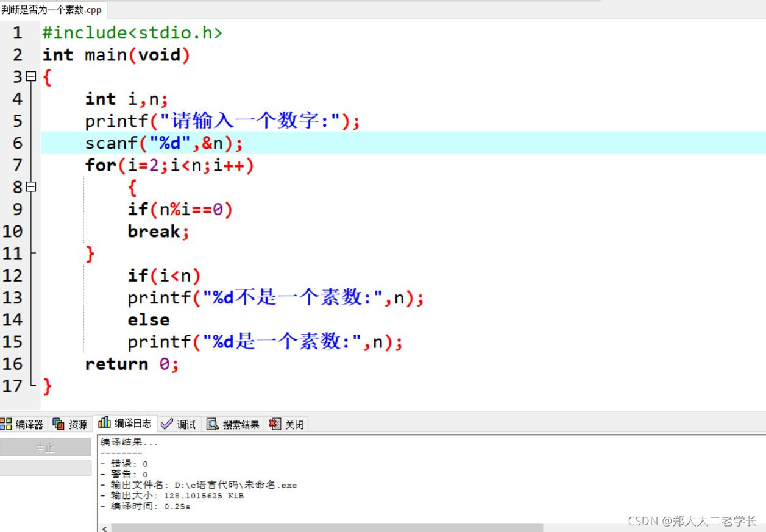Select the 判断是否为一个素数.cpp file tab

click(52, 10)
